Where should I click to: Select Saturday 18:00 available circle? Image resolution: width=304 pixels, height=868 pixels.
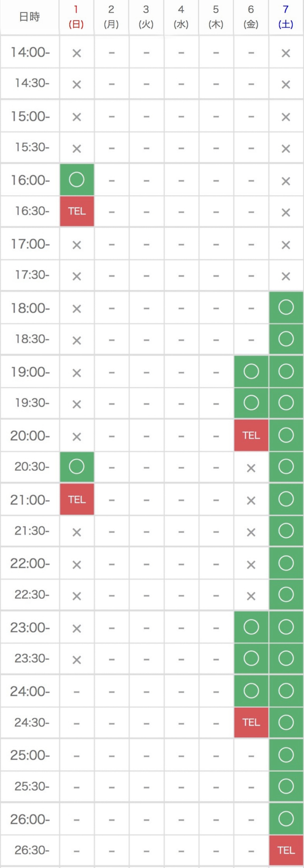pos(286,307)
